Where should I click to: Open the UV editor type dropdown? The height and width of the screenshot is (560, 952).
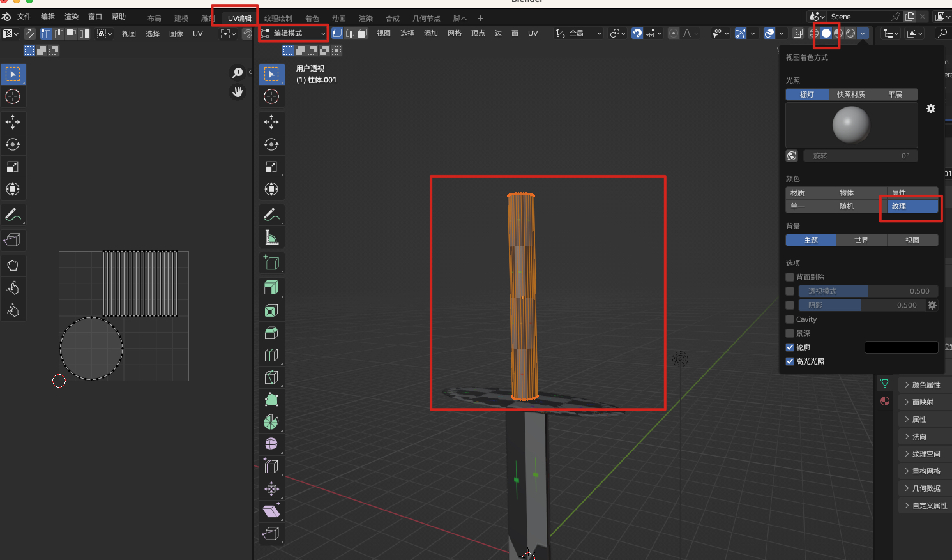(11, 34)
